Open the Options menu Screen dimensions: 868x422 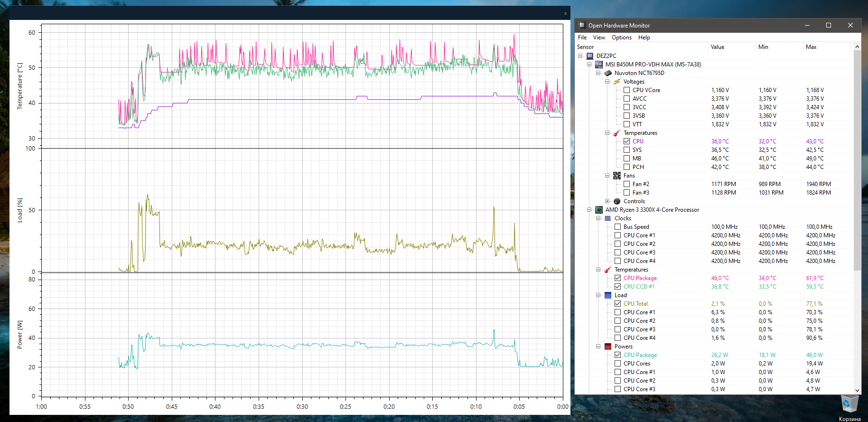[621, 38]
